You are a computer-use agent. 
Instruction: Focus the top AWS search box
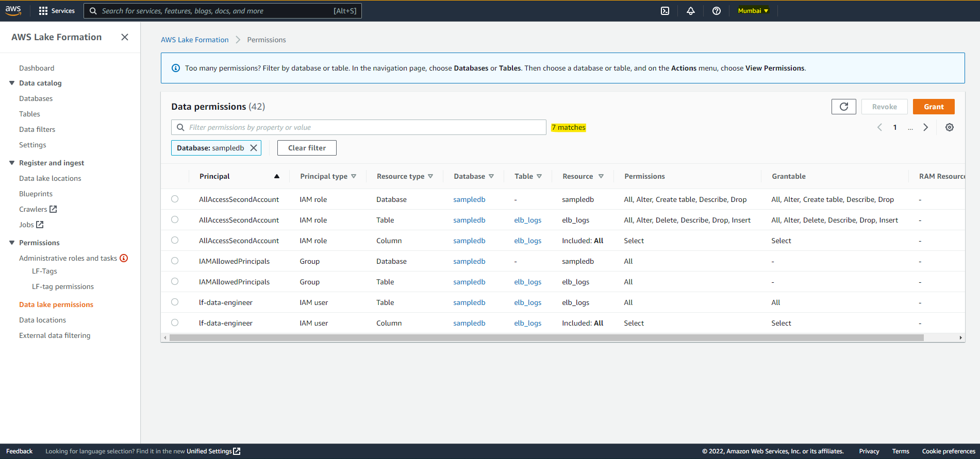(223, 11)
